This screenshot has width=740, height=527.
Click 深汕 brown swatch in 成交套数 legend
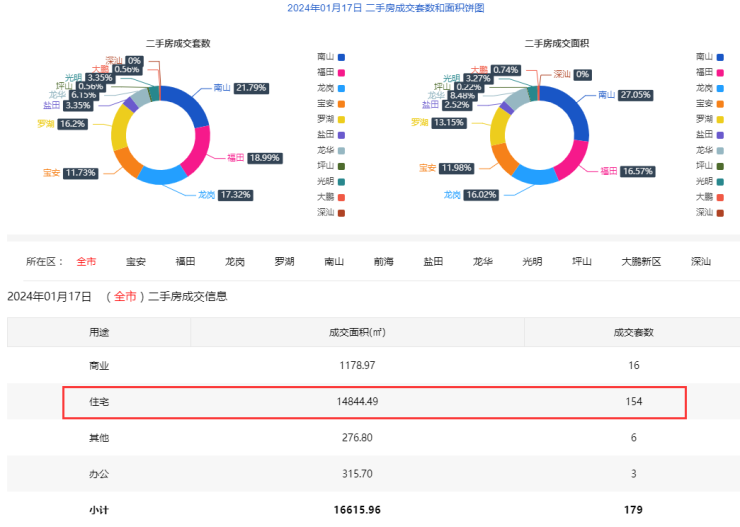[x=341, y=213]
